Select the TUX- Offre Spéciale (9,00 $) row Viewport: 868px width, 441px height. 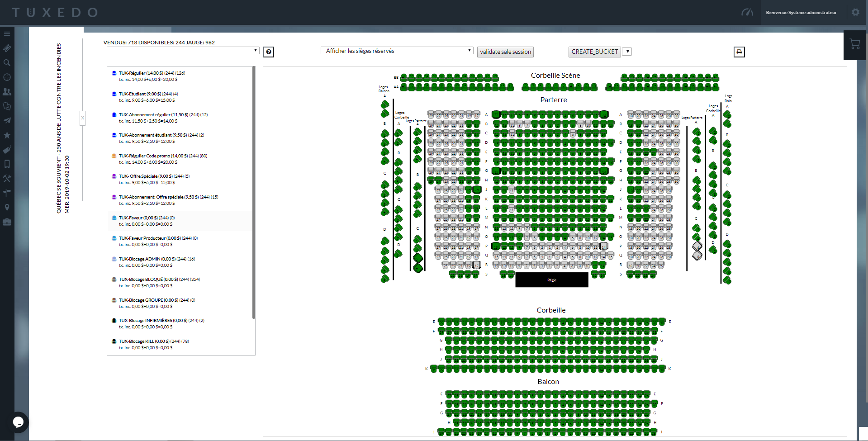pos(180,180)
